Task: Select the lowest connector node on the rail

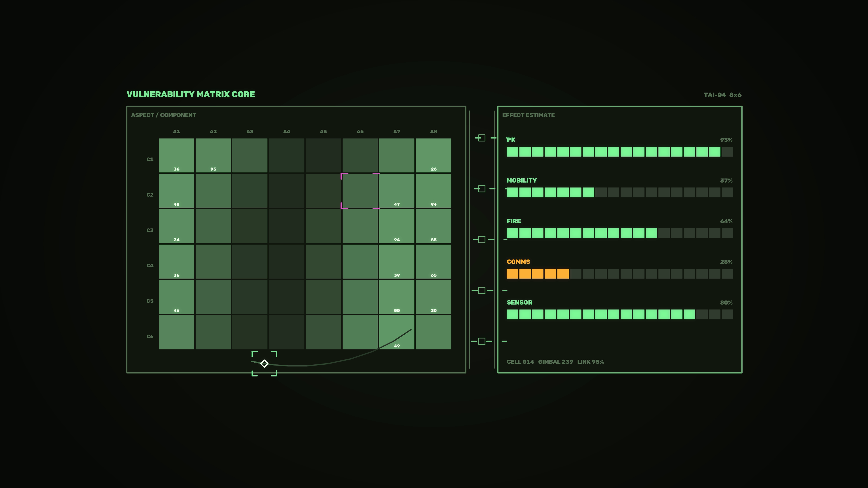Action: 482,341
